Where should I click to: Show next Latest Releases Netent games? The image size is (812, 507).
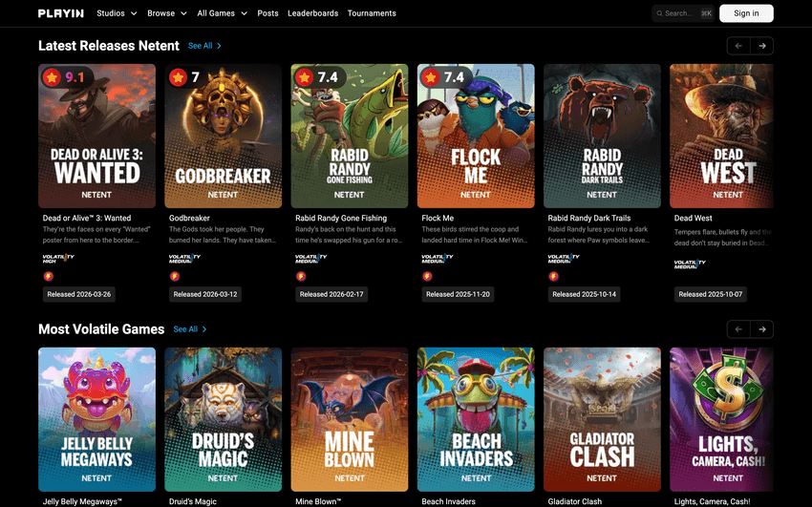pyautogui.click(x=761, y=46)
